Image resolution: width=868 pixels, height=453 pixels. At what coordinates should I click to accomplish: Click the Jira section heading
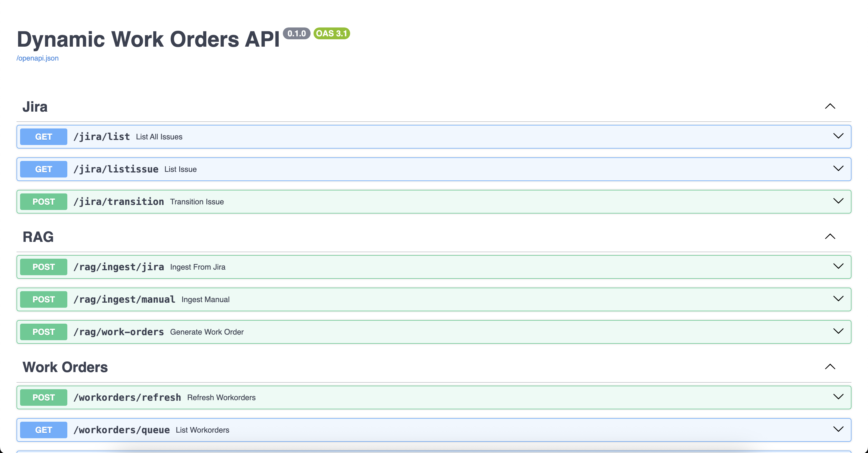(x=35, y=107)
